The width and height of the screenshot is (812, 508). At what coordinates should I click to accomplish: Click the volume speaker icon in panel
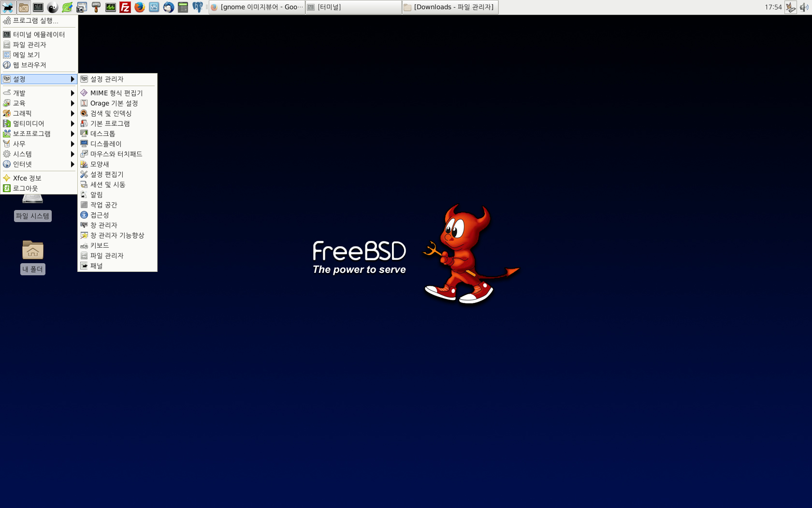804,7
